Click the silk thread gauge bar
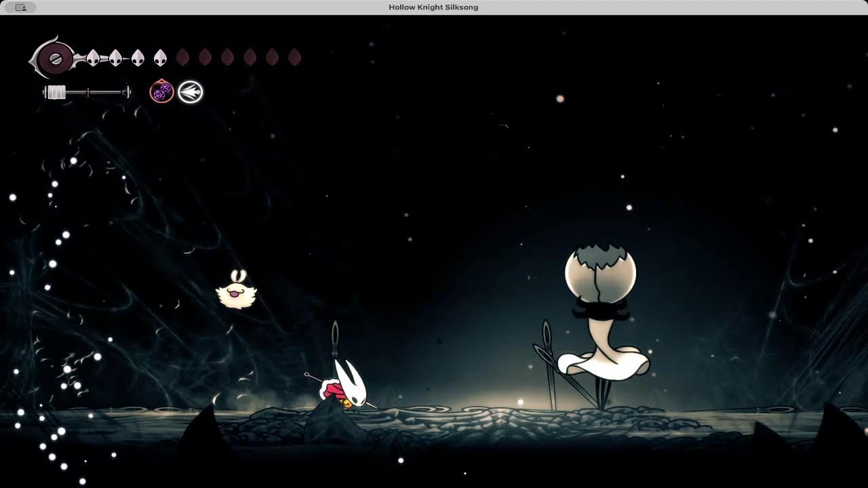 point(87,92)
